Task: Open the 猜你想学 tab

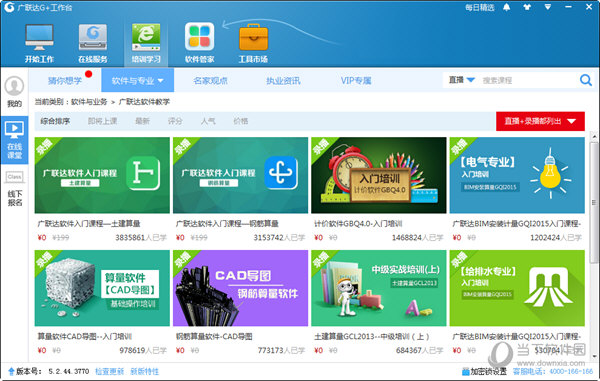Action: coord(65,80)
